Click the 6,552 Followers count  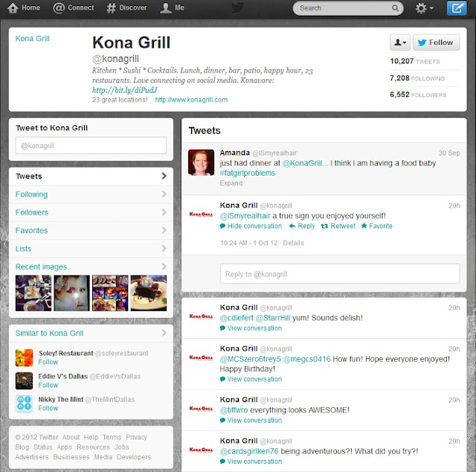coord(418,95)
